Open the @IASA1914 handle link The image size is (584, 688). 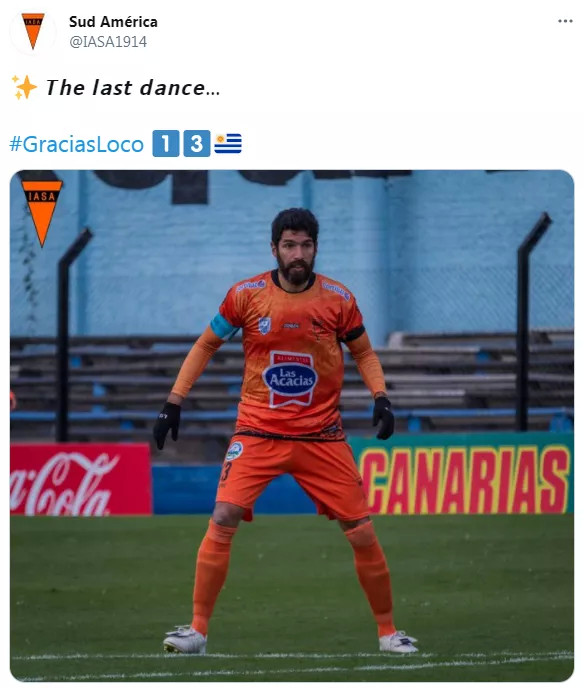tap(108, 42)
